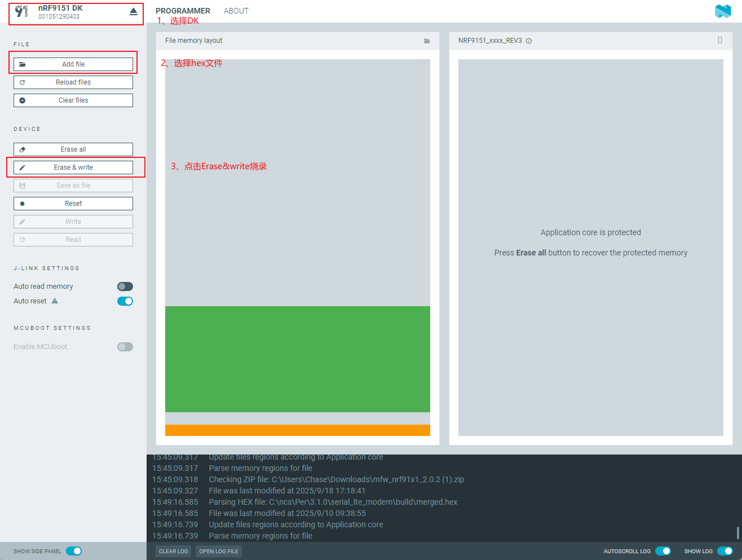Toggle Show side panel switch
Viewport: 742px width, 560px height.
(74, 551)
